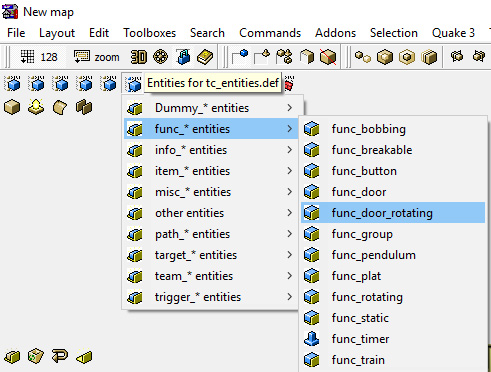Insert the highlighted func_door_rotating entity
491x372 pixels.
[393, 213]
